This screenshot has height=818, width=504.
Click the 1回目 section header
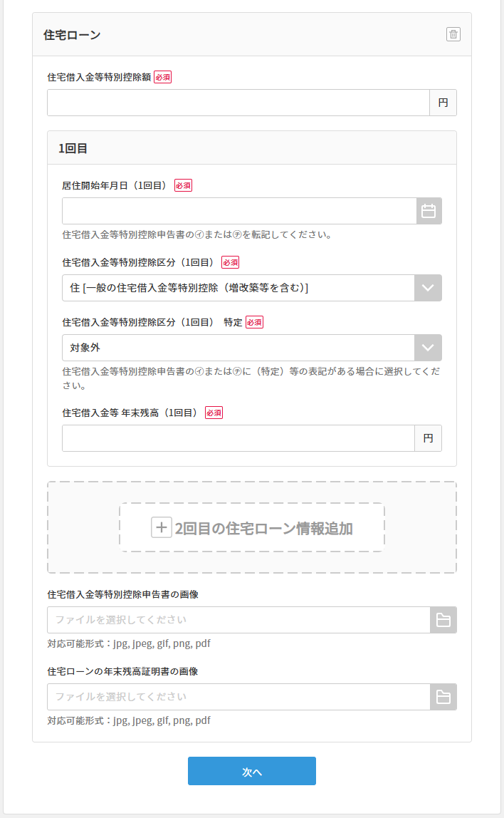click(x=71, y=147)
